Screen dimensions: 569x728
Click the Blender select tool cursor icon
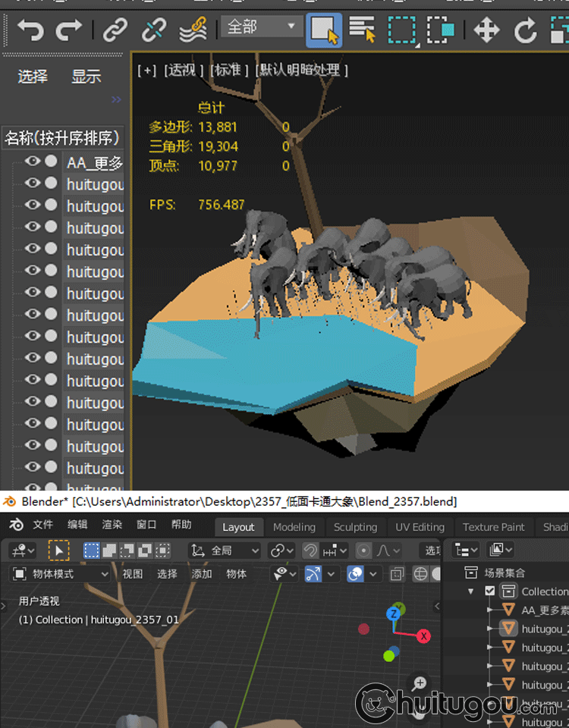pos(58,551)
